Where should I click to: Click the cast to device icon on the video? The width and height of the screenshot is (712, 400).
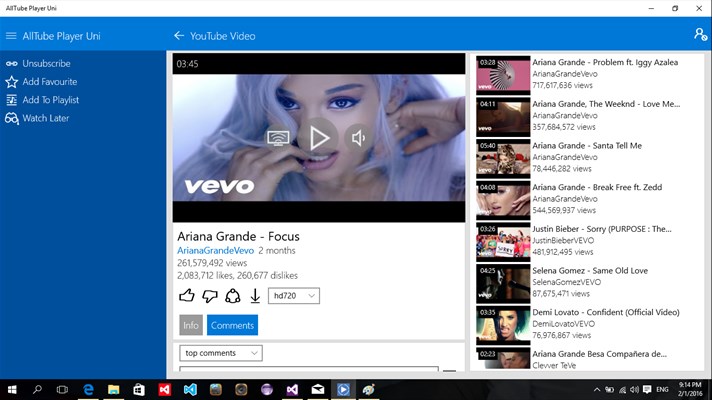[278, 138]
